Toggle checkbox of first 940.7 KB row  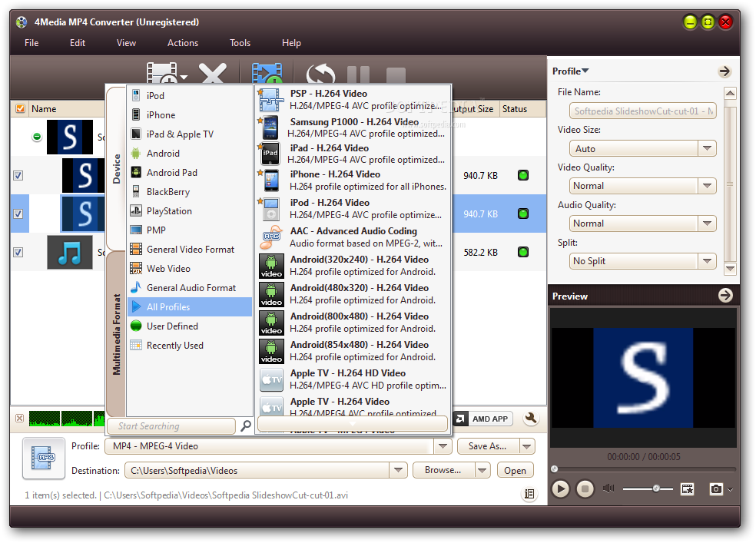pos(18,175)
